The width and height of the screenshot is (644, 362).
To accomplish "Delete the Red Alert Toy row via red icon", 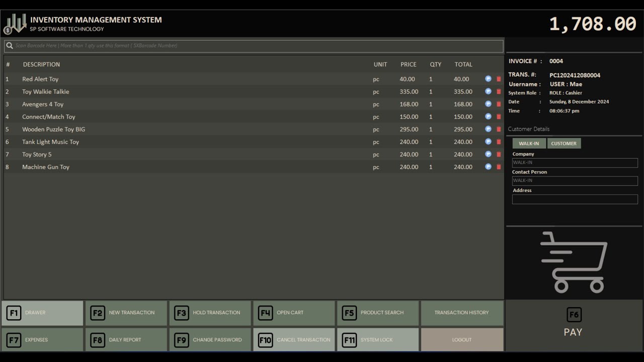I will click(x=499, y=79).
